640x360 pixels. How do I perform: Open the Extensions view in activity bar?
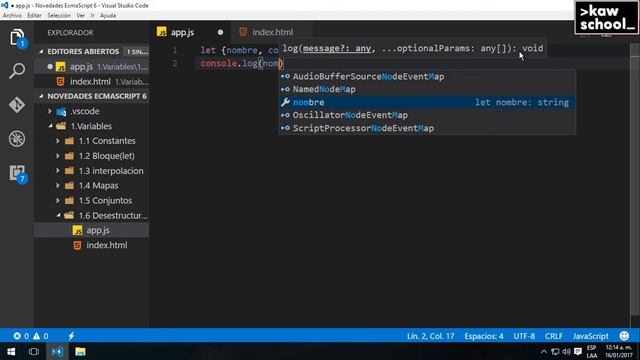[18, 173]
